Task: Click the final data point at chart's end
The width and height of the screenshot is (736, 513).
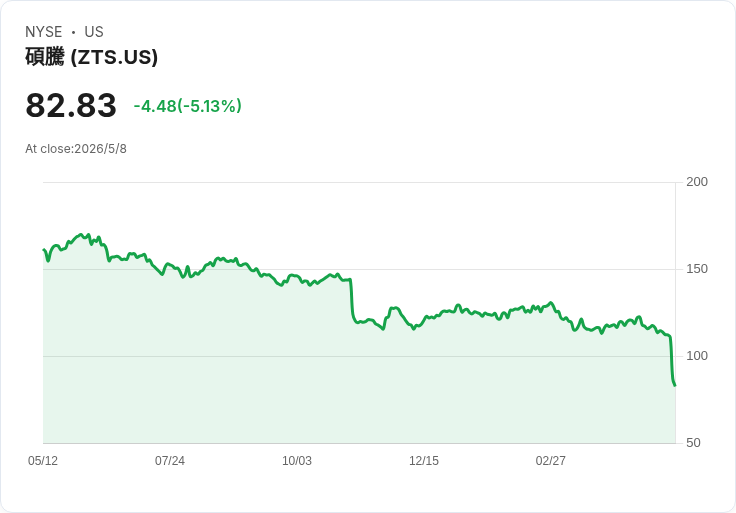Action: (x=675, y=385)
